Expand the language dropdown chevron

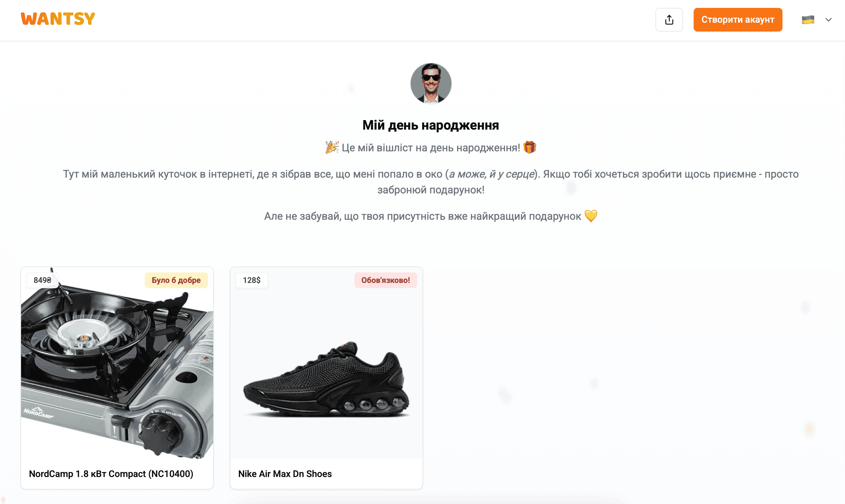828,20
